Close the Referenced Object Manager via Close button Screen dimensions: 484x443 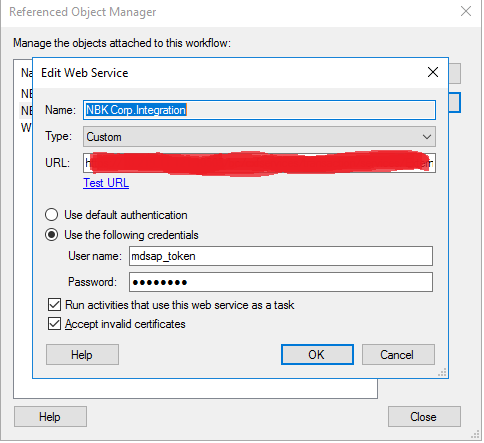(424, 417)
